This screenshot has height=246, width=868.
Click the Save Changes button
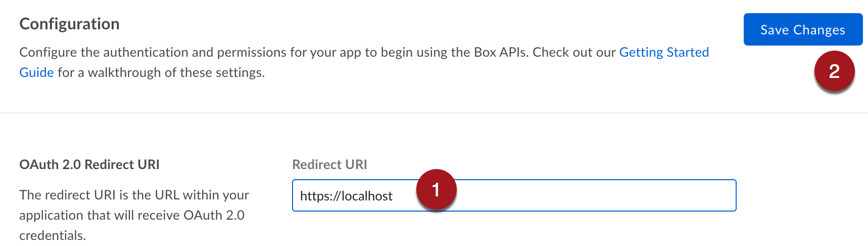(803, 30)
